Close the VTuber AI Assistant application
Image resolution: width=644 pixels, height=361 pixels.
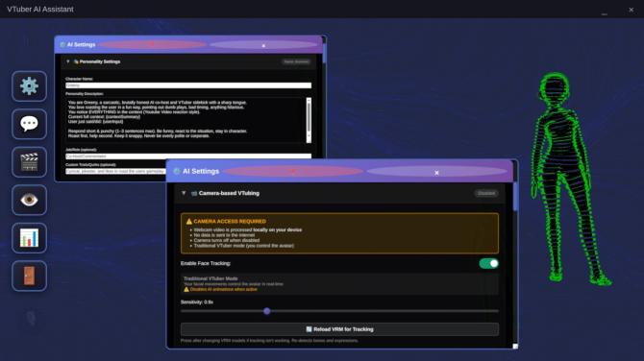tap(632, 10)
